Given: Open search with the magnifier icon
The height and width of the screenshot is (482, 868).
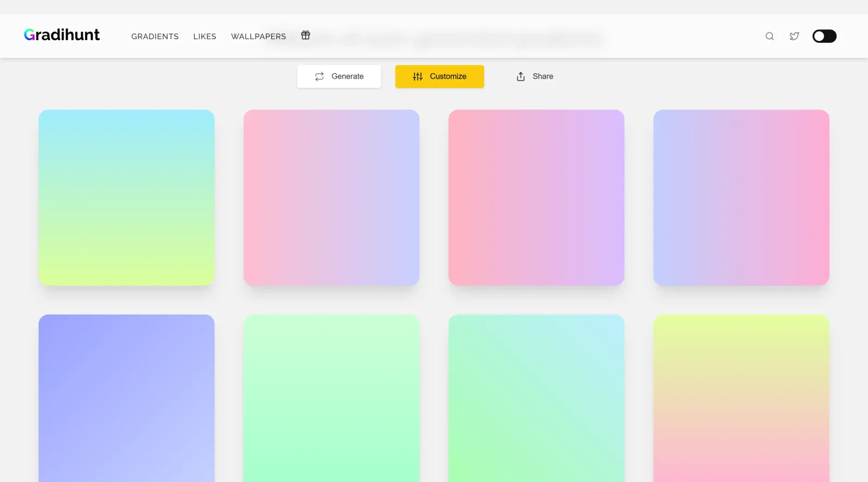Looking at the screenshot, I should (769, 36).
